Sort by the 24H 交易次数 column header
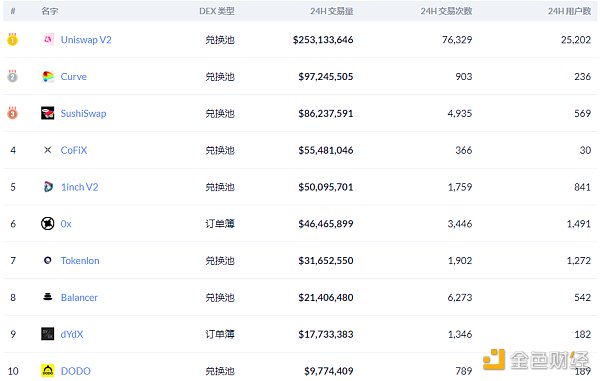Viewport: 600px width, 381px height. click(446, 11)
